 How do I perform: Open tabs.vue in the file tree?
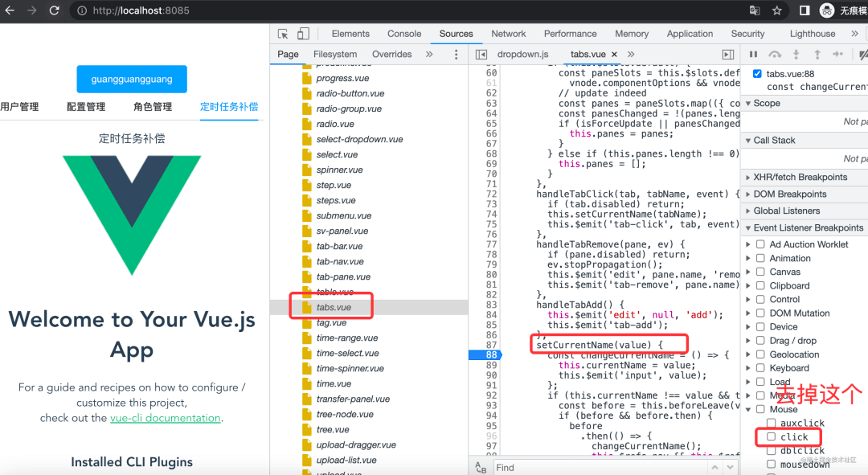click(334, 307)
